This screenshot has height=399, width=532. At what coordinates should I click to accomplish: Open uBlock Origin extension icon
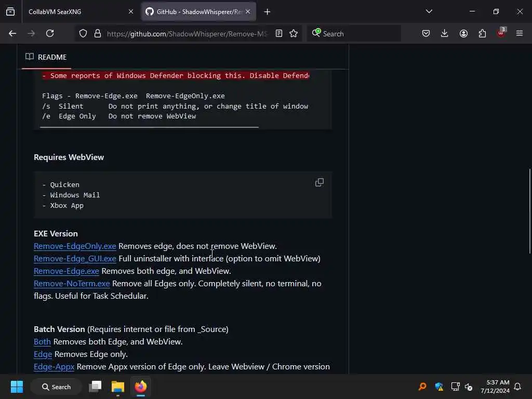[501, 33]
